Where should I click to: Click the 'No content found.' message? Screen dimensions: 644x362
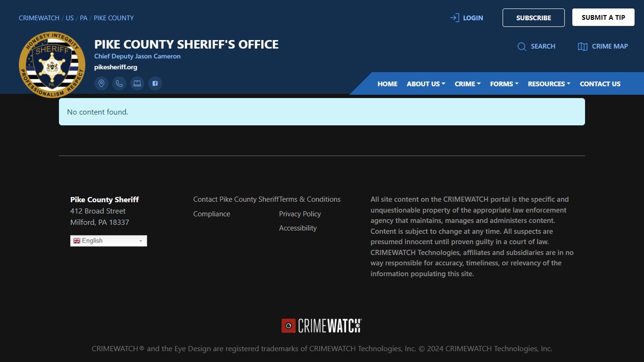click(x=98, y=112)
